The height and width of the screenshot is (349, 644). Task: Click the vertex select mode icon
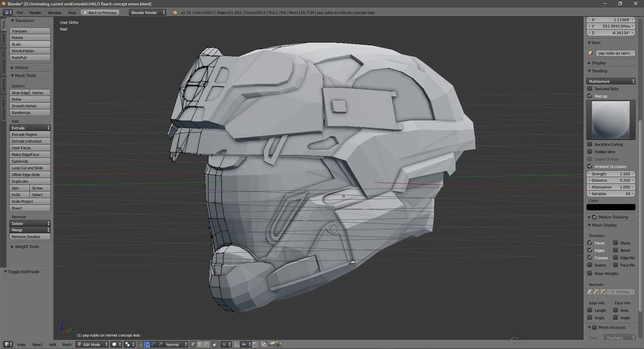[192, 345]
